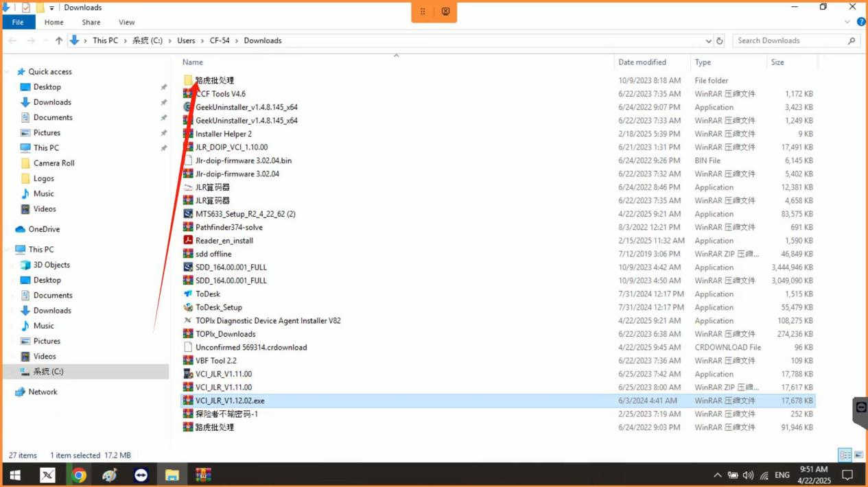Select the CCF Tools V4.6 archive icon
The height and width of the screenshot is (487, 868).
(188, 93)
